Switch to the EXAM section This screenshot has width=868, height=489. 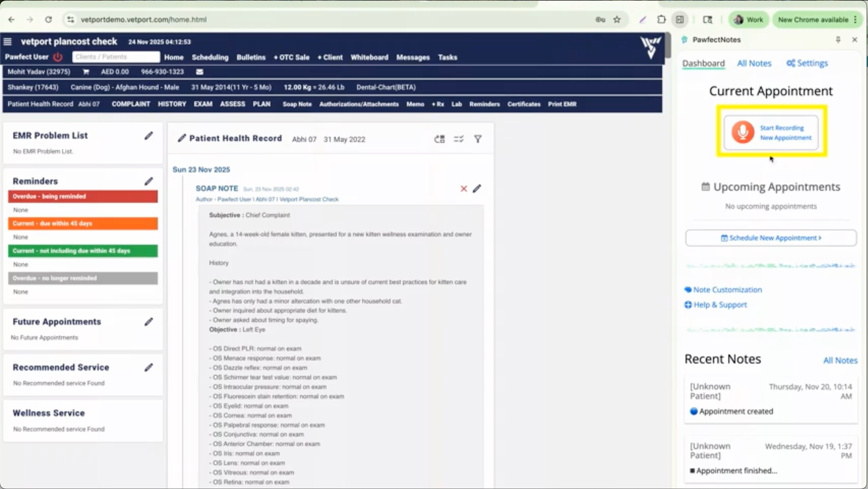point(203,104)
